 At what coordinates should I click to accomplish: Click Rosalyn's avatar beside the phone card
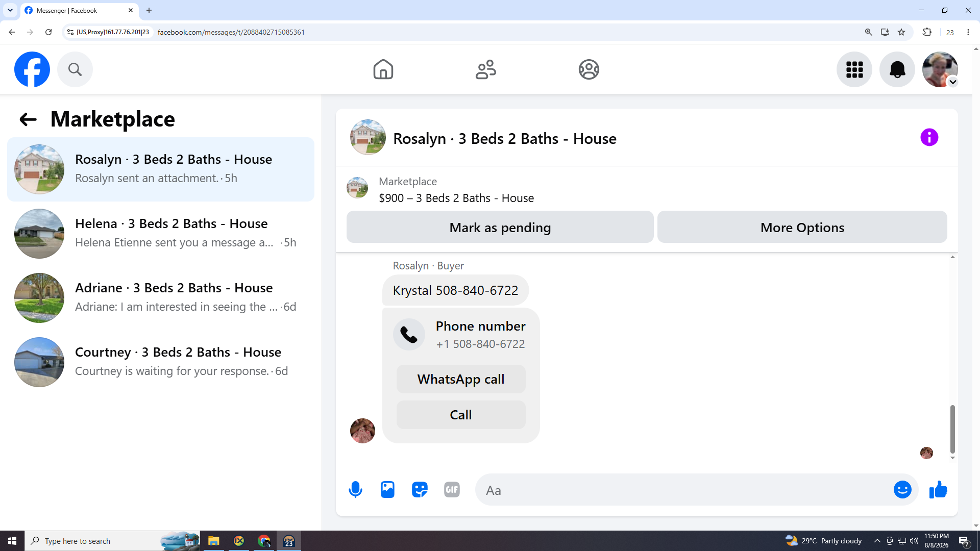point(362,431)
